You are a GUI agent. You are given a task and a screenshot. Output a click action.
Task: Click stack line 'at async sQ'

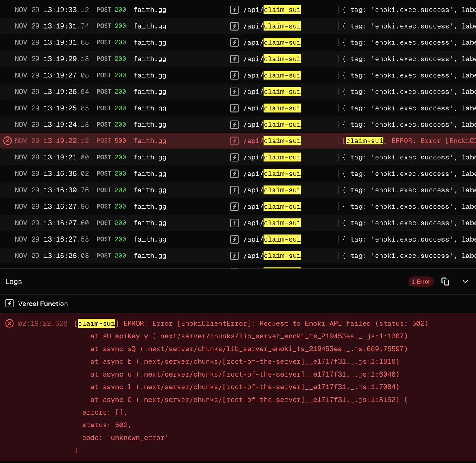pos(249,349)
